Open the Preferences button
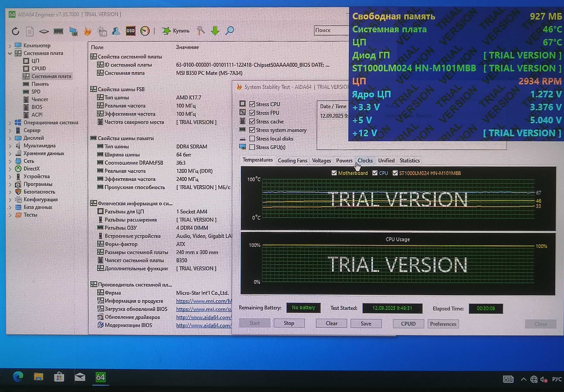This screenshot has width=564, height=392. point(443,324)
